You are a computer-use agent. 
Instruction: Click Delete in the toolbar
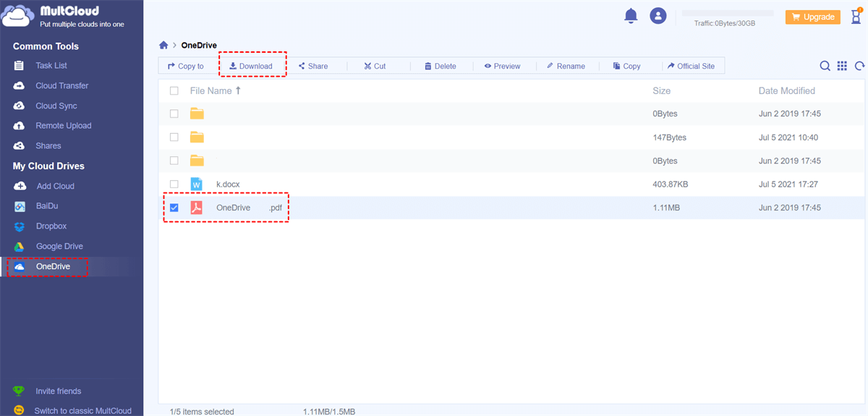440,66
